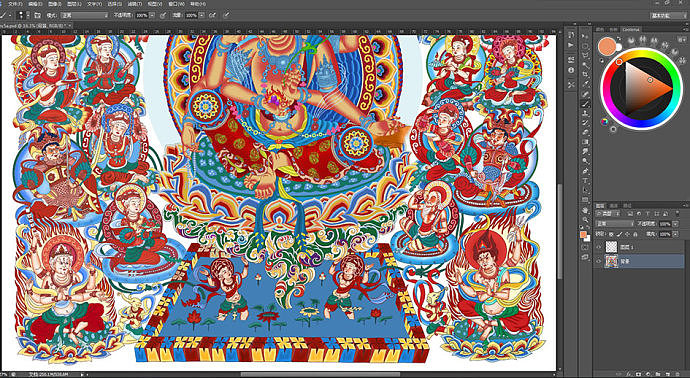Image resolution: width=690 pixels, height=378 pixels.
Task: Open the Info panel icon
Action: [571, 70]
